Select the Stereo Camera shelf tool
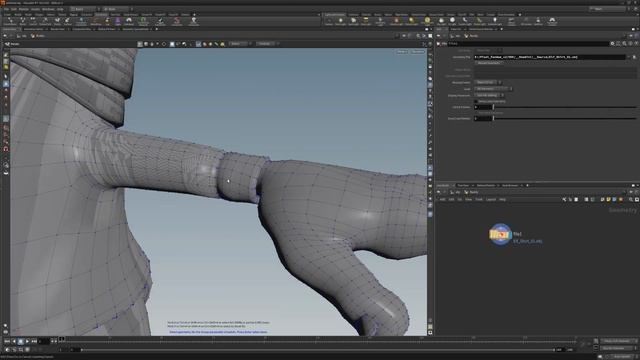The height and width of the screenshot is (360, 640). 511,21
